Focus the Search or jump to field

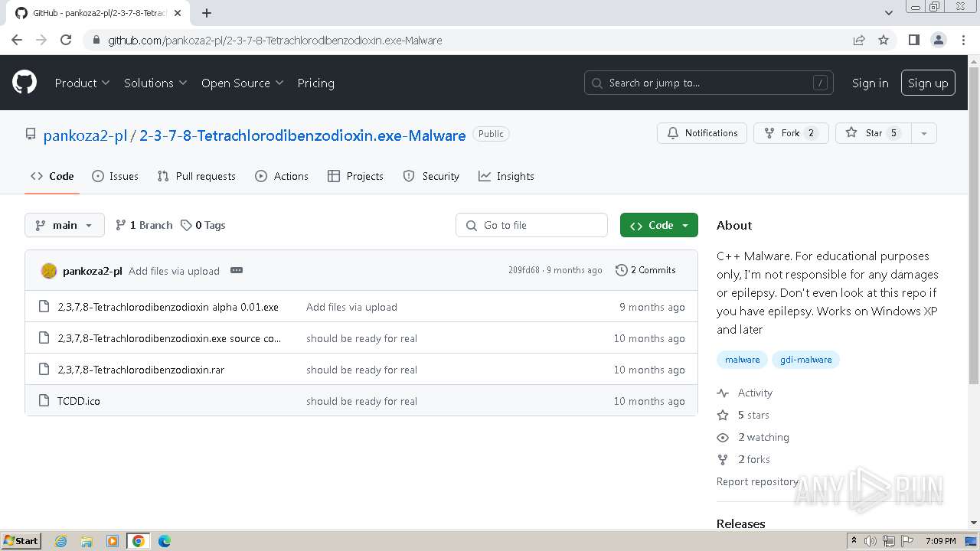(x=709, y=83)
